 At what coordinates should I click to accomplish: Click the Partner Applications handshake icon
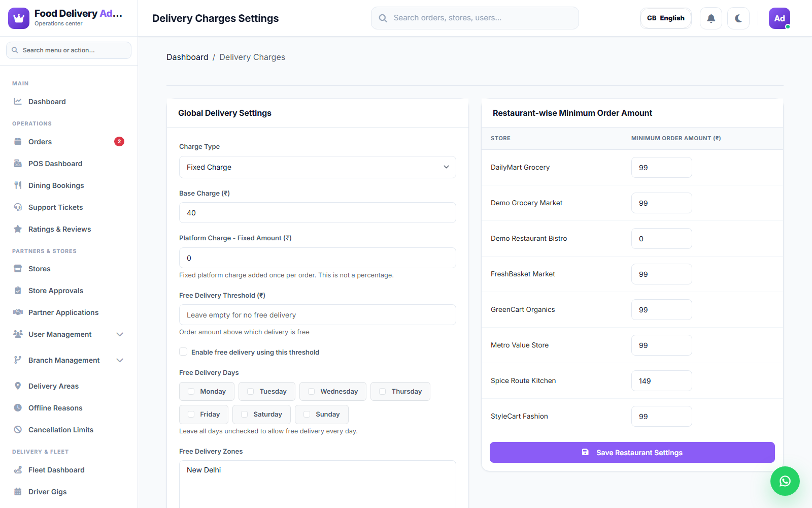point(18,312)
